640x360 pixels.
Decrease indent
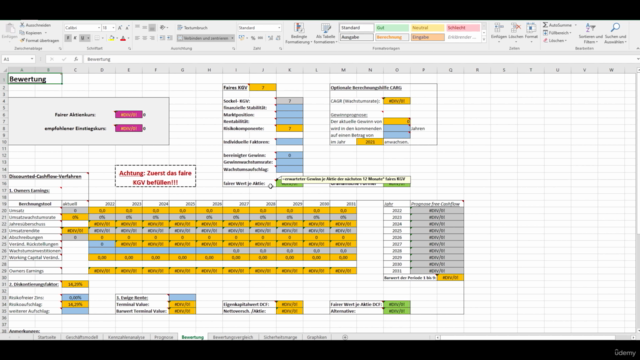[x=162, y=38]
